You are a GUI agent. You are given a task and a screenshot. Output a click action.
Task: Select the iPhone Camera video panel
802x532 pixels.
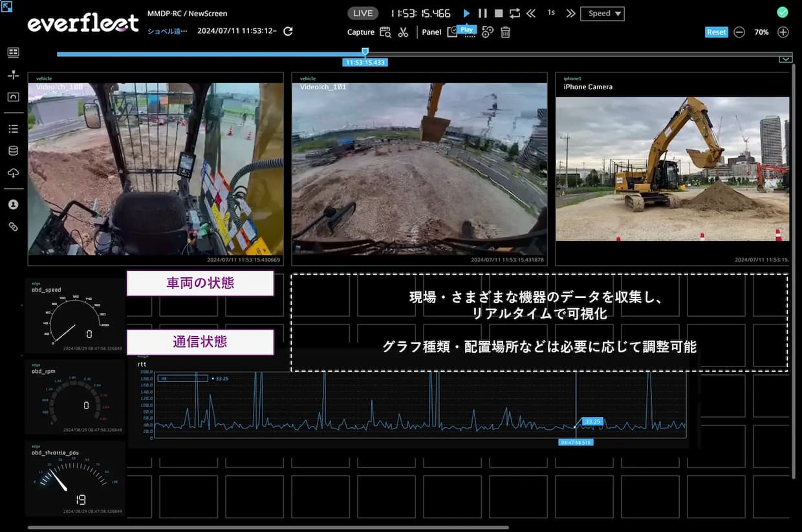coord(672,169)
